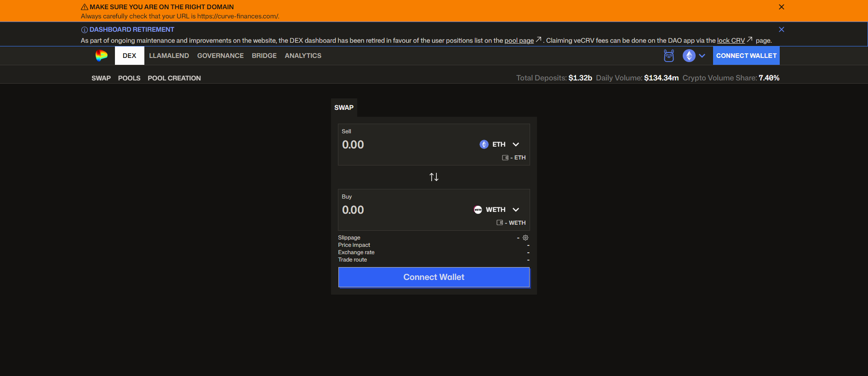The height and width of the screenshot is (376, 868).
Task: Click the Curve rainbow logo
Action: click(x=101, y=56)
